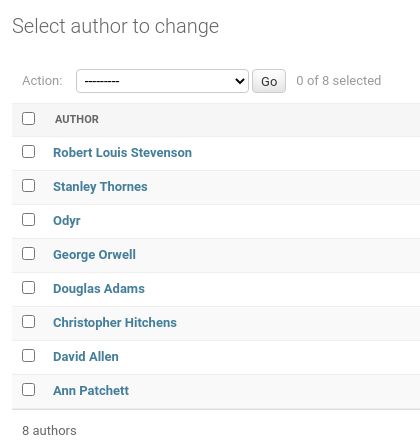
Task: Open the Stanley Thornes author page
Action: pos(100,187)
